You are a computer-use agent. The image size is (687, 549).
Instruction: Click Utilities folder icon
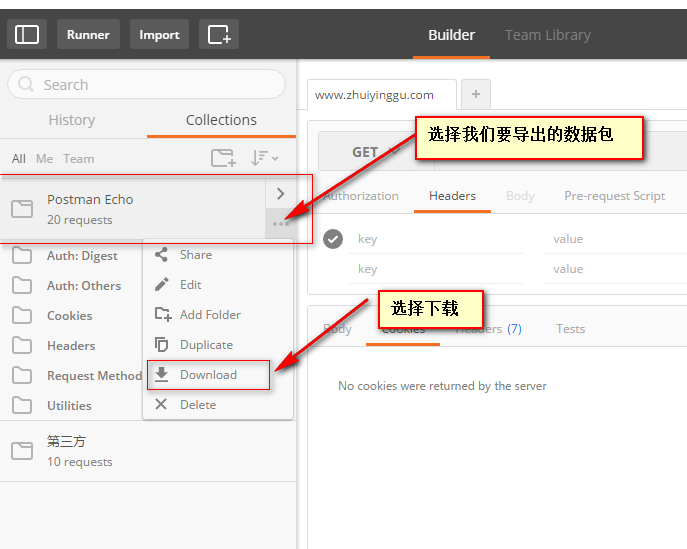tap(22, 406)
